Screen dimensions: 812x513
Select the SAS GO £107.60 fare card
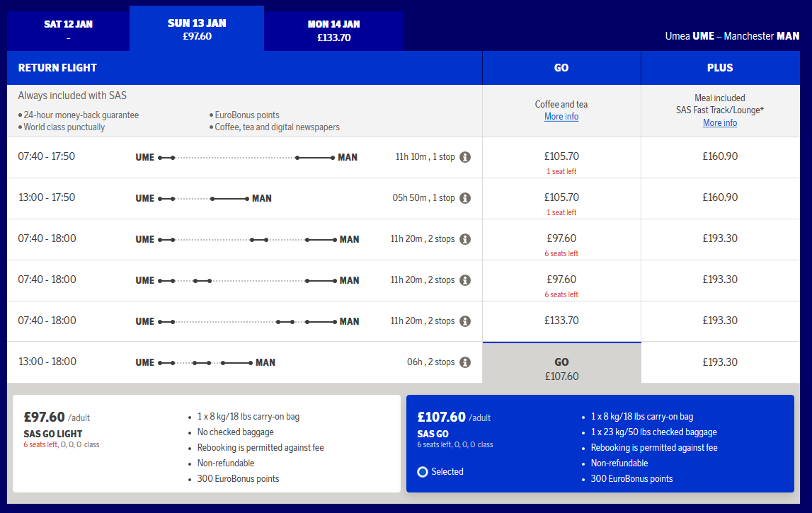point(600,444)
